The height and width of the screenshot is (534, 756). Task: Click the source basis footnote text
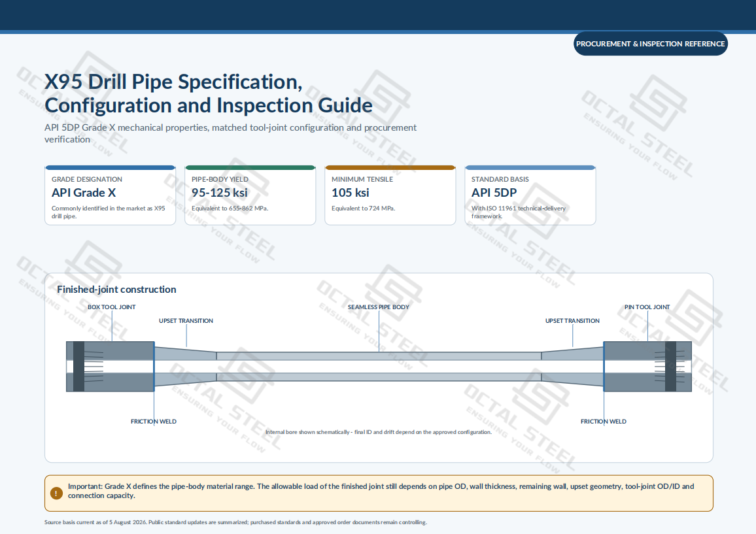pos(236,522)
